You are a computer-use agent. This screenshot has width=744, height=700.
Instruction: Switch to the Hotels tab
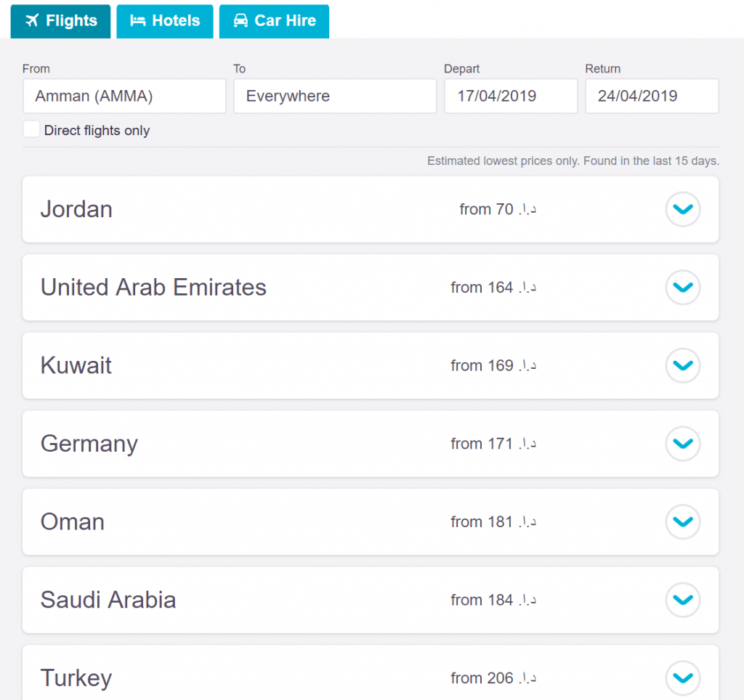coord(164,21)
